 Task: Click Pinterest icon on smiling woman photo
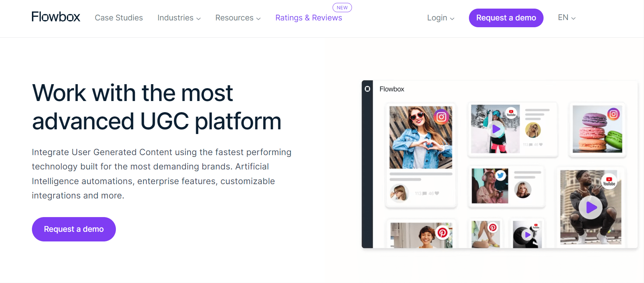point(442,232)
